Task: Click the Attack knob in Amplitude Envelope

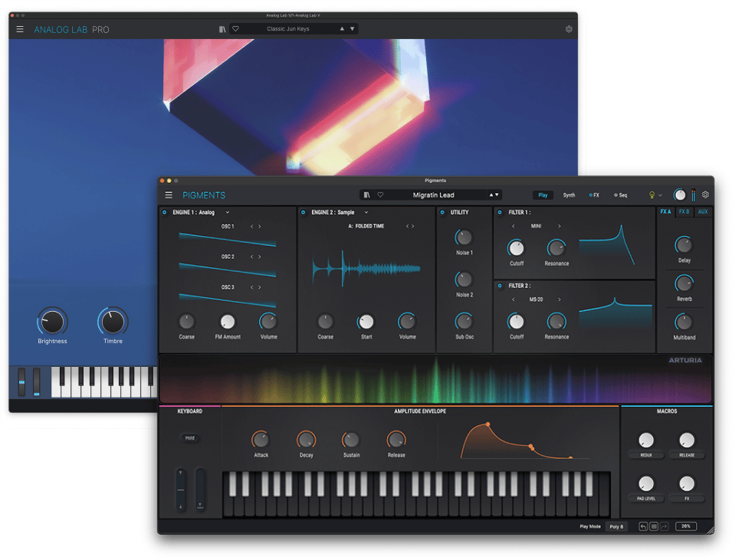Action: tap(261, 440)
